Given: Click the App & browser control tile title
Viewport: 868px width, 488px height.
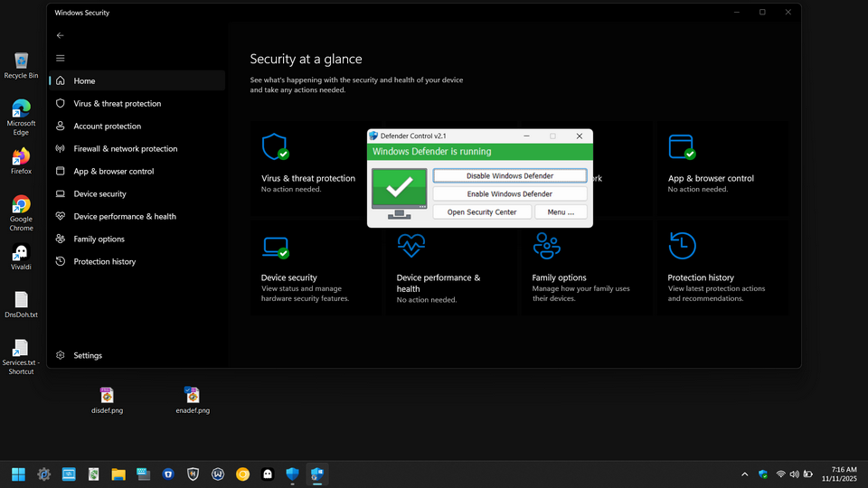Looking at the screenshot, I should [711, 178].
